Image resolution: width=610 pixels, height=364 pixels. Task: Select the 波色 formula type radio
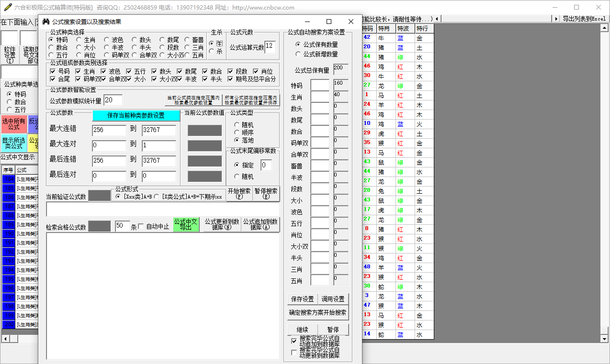point(107,40)
